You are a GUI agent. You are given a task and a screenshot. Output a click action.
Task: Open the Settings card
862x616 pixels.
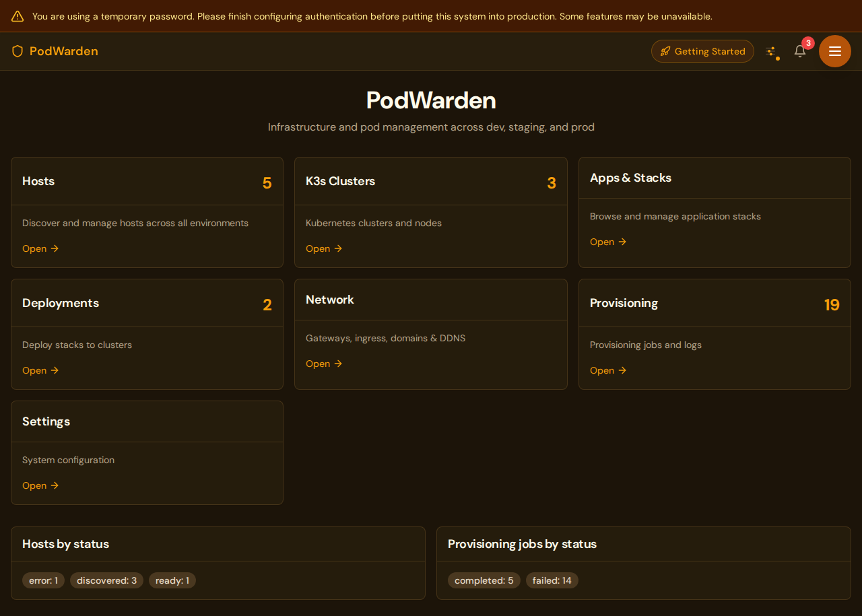tap(34, 485)
